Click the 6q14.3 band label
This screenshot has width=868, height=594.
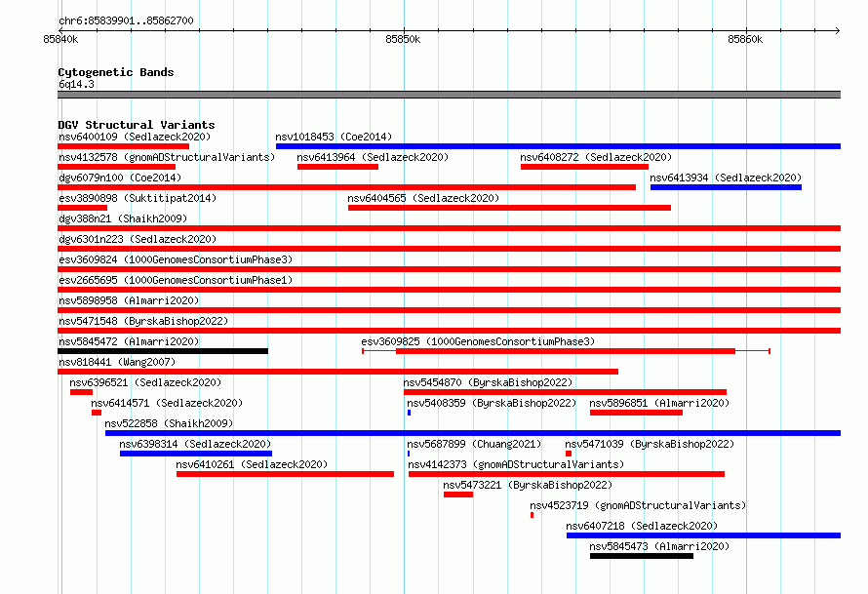click(76, 84)
